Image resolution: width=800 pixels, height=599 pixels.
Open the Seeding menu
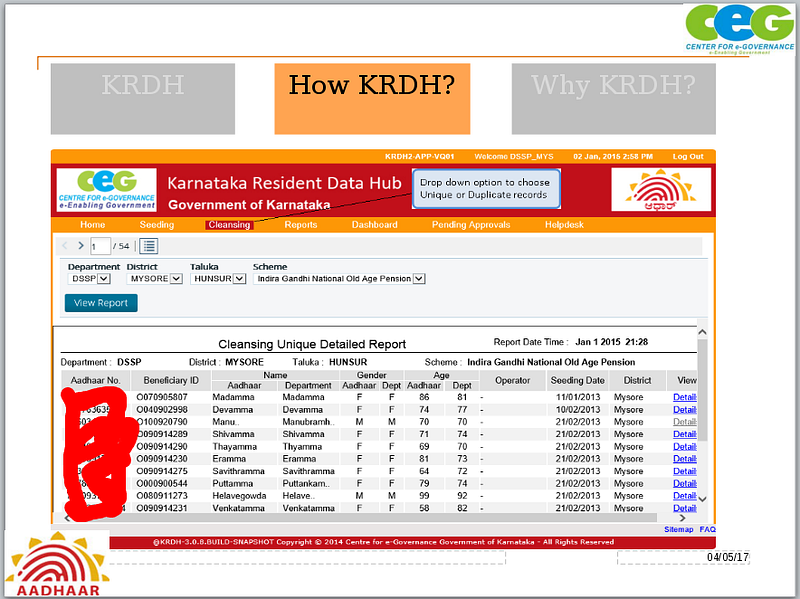(157, 224)
